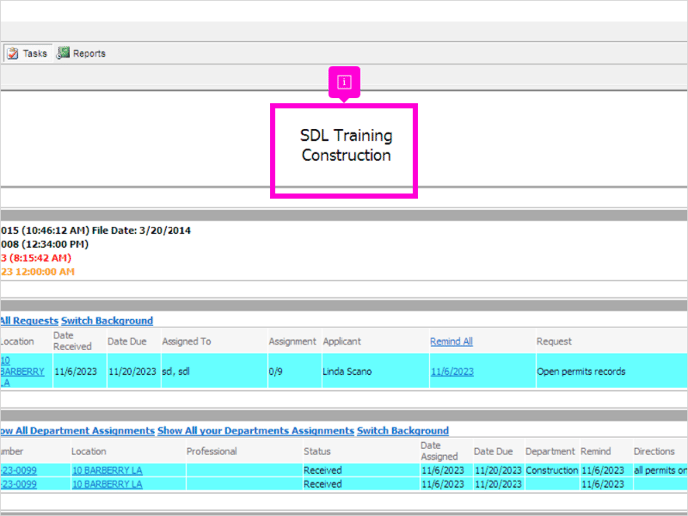Click Switch Background link under requests
688x516 pixels.
[x=107, y=321]
